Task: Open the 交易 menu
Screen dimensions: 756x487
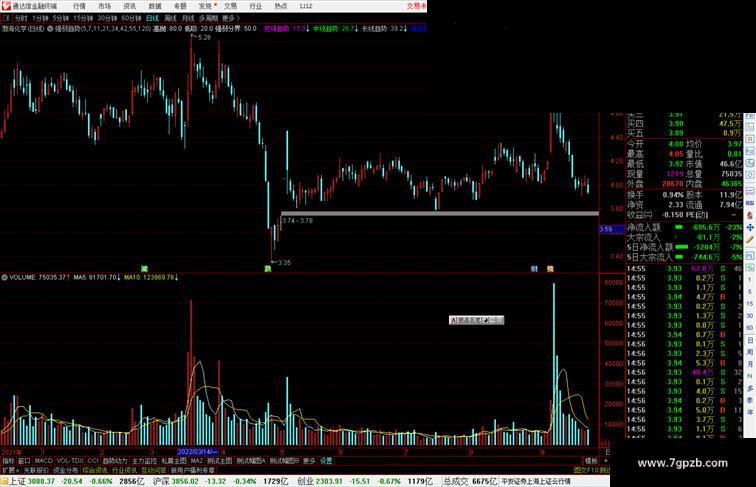Action: click(x=230, y=6)
